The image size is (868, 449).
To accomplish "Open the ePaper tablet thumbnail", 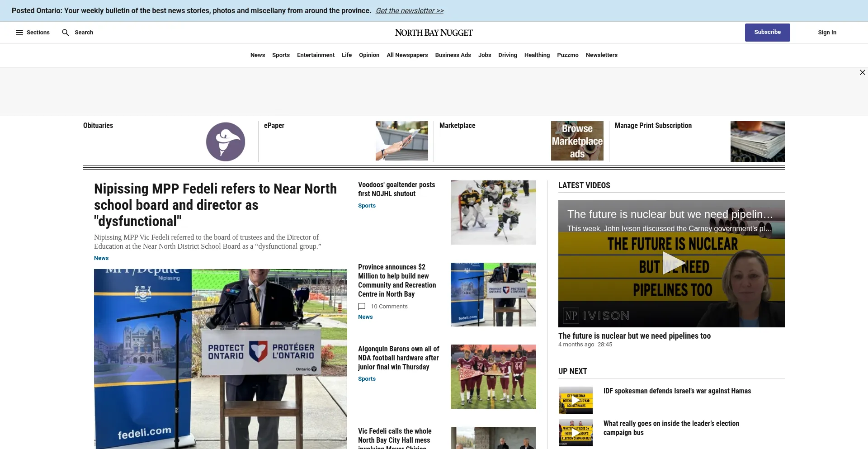I will click(x=401, y=141).
